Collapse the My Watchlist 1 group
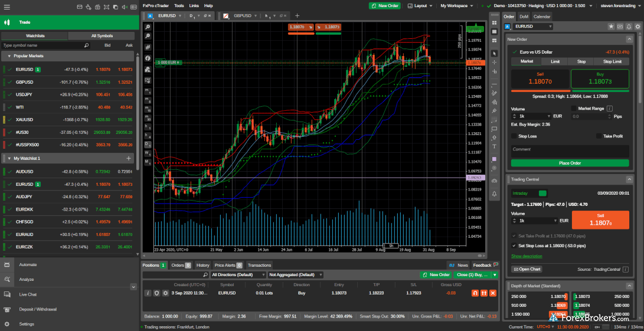This screenshot has width=644, height=331. coord(9,159)
